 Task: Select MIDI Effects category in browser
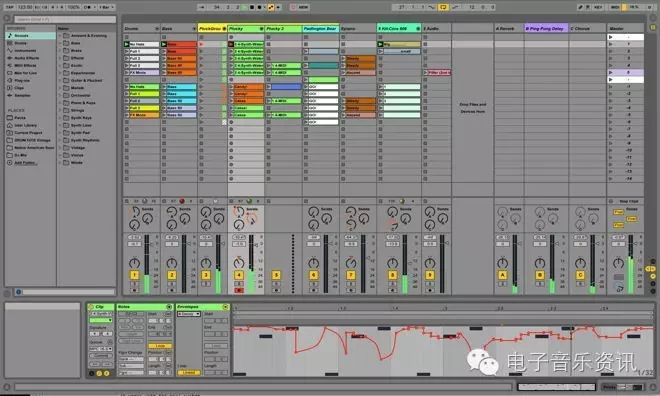[x=31, y=66]
